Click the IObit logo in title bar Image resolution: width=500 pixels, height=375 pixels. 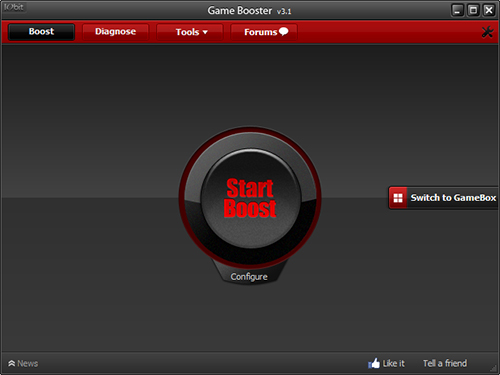[14, 7]
